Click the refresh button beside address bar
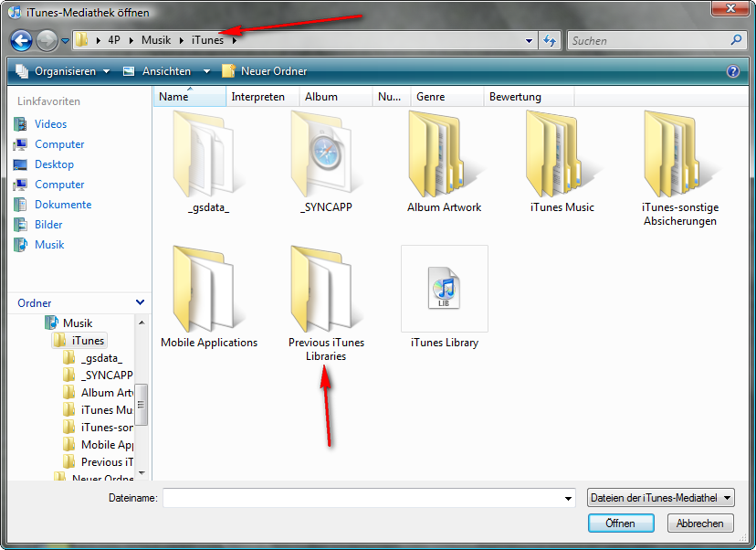Screen dimensions: 756x550 550,40
